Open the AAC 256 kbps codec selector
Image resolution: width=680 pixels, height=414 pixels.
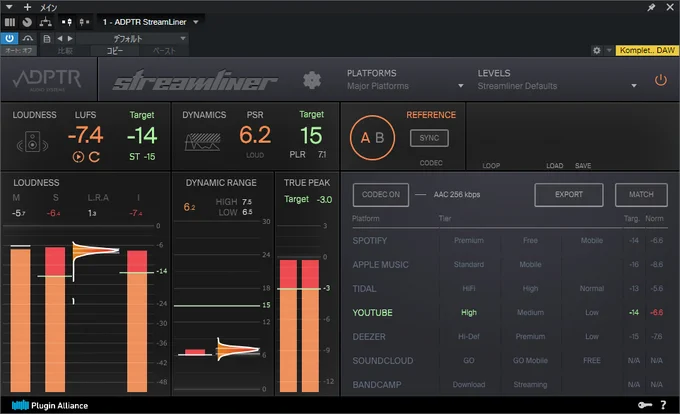(x=457, y=195)
